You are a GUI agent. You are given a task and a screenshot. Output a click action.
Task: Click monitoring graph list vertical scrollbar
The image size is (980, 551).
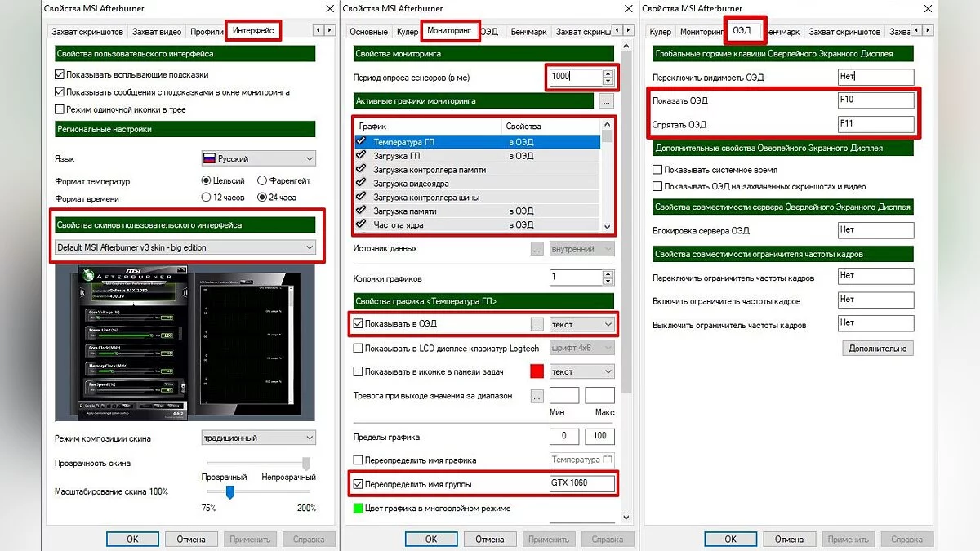(607, 176)
